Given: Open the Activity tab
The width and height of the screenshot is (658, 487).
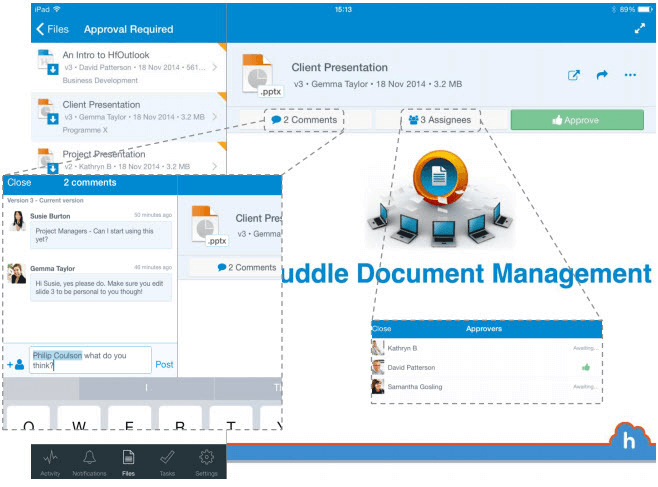Looking at the screenshot, I should [x=50, y=462].
